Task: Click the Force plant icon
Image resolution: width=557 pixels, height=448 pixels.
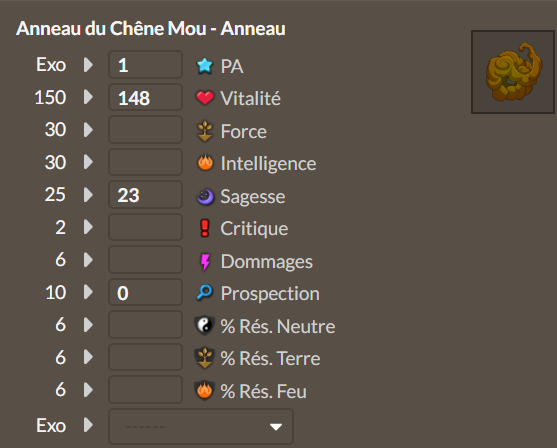Action: pyautogui.click(x=205, y=131)
